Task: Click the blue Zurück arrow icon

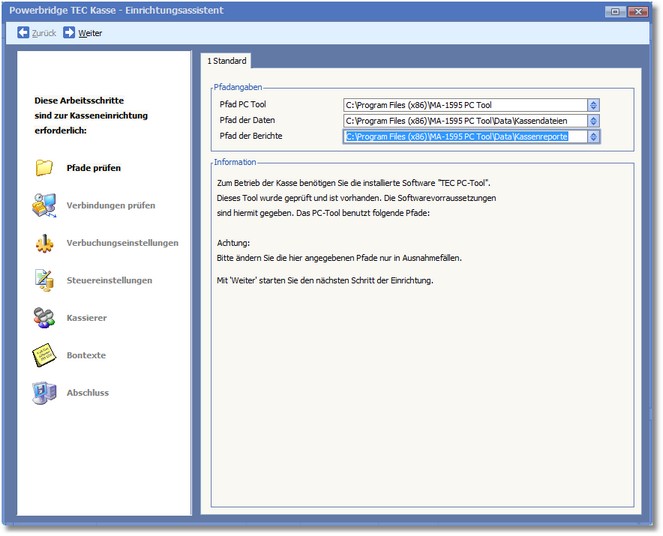Action: click(23, 33)
